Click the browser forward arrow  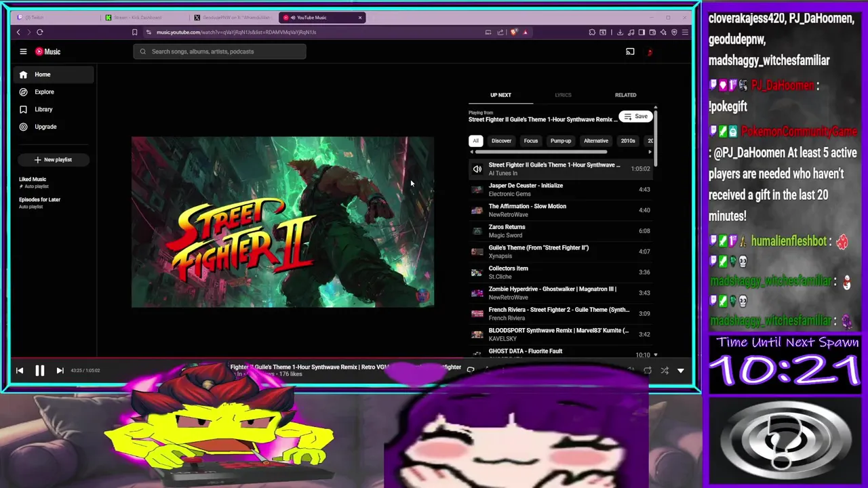(28, 32)
